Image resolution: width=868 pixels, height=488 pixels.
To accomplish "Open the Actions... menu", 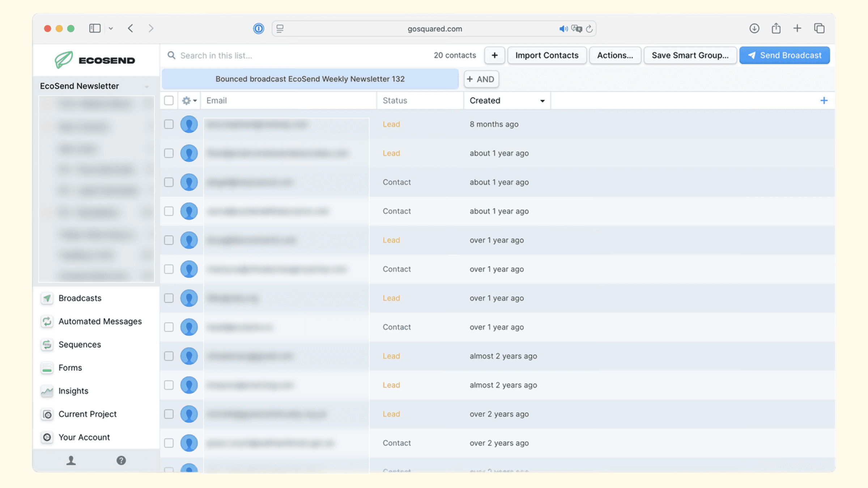I will coord(615,55).
